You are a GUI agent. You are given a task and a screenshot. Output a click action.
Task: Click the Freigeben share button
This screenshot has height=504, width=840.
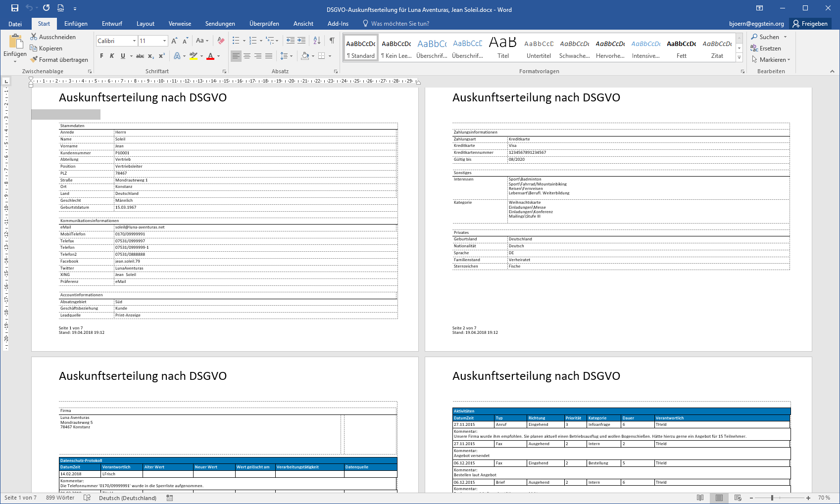coord(810,24)
